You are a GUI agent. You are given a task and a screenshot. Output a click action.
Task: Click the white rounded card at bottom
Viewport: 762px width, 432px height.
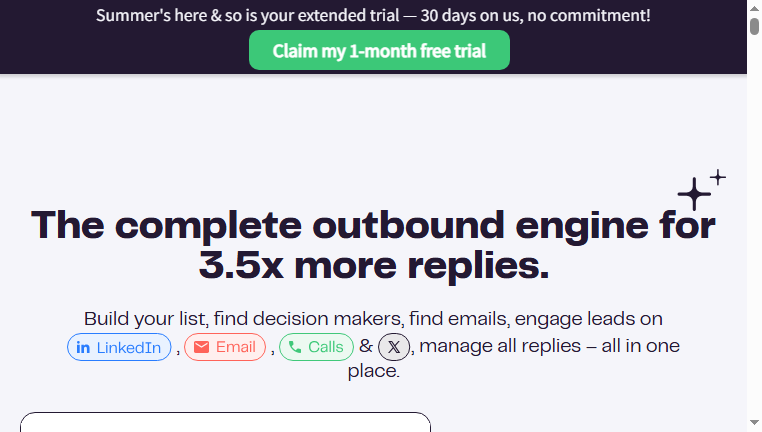(x=225, y=422)
